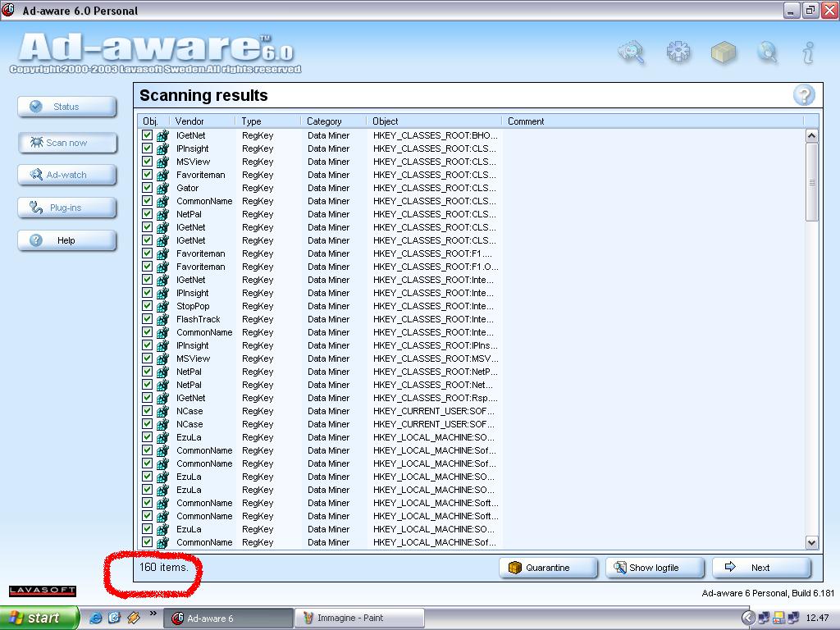Toggle checkbox of NetPal NetP entry
Screen dimensions: 840x630
(148, 372)
